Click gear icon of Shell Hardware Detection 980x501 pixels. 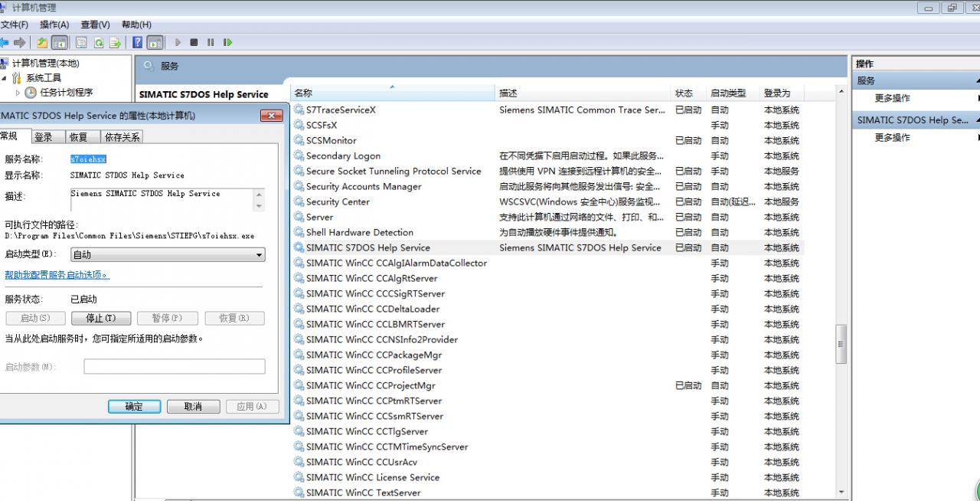(299, 232)
